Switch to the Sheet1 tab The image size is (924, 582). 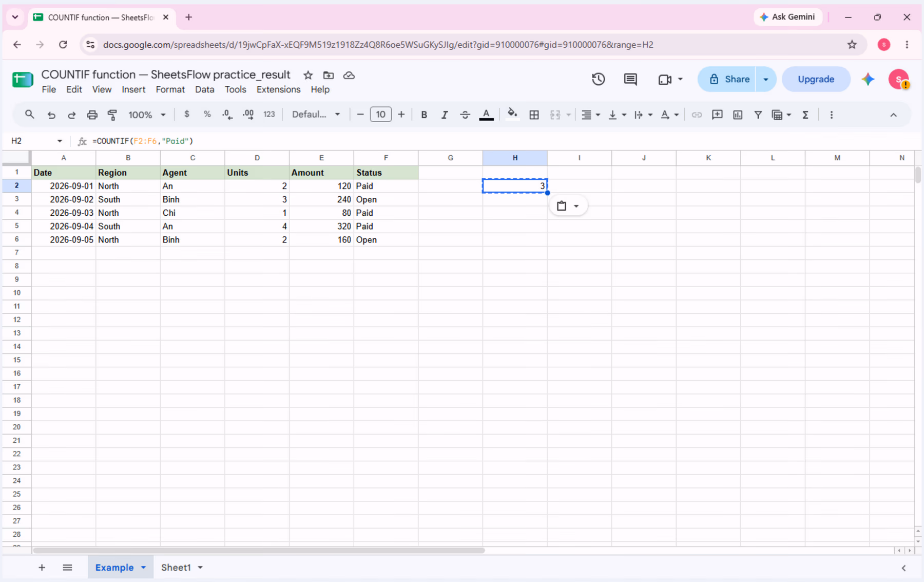tap(176, 568)
